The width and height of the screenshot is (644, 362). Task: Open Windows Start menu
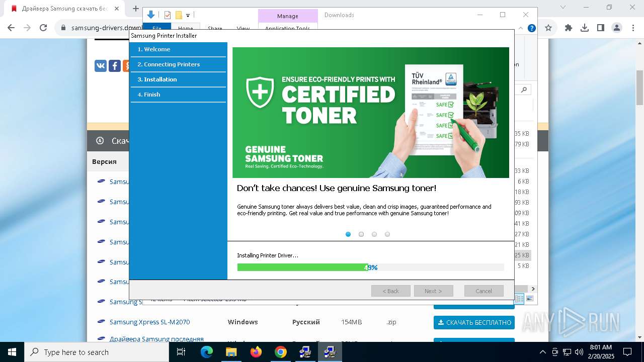pyautogui.click(x=12, y=352)
